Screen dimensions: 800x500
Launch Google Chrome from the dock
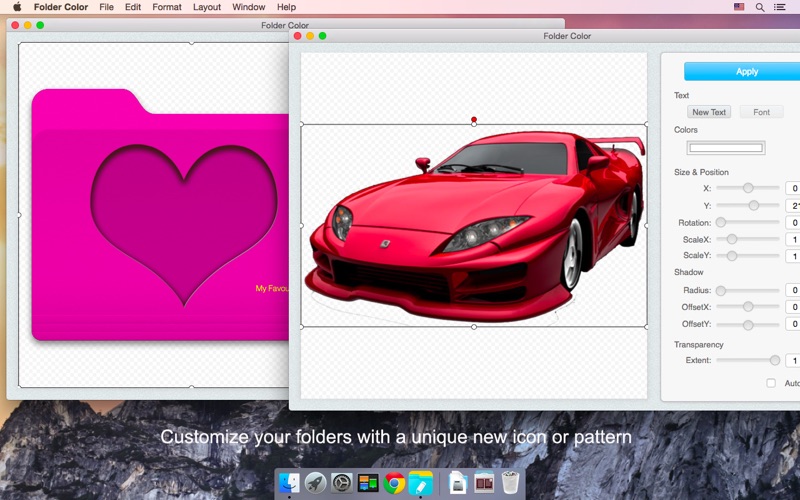(394, 483)
